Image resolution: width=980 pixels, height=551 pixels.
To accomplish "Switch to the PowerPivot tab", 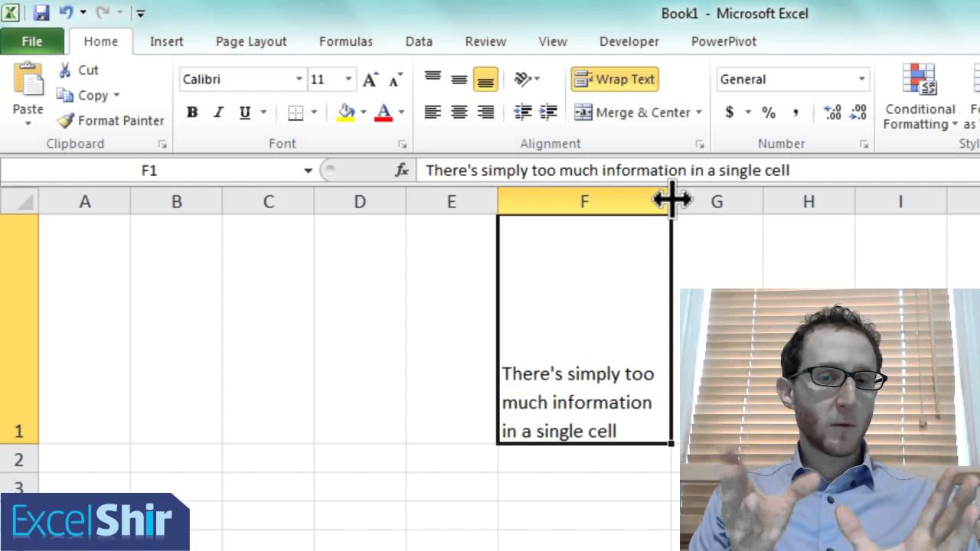I will (x=724, y=41).
